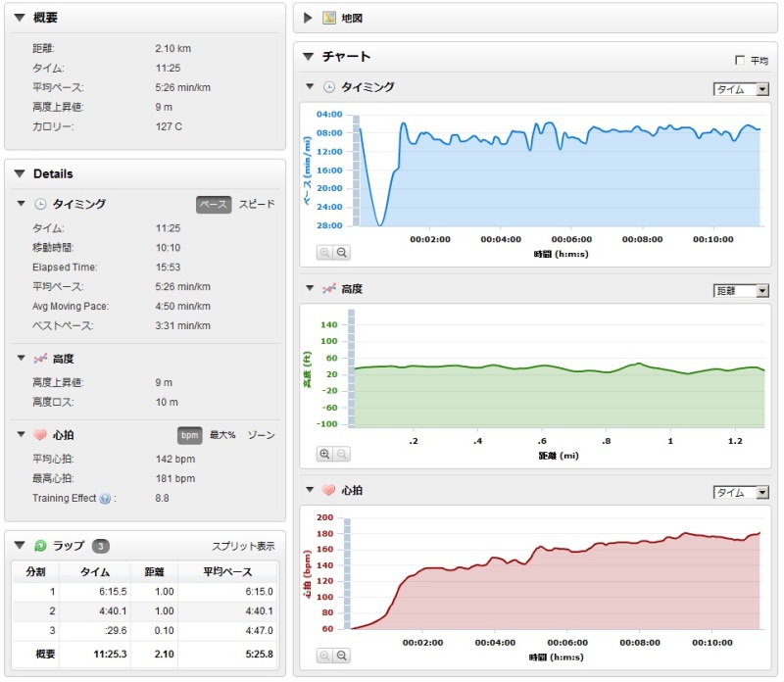Image resolution: width=784 pixels, height=682 pixels.
Task: Zoom out on the heart rate chart
Action: tap(342, 655)
